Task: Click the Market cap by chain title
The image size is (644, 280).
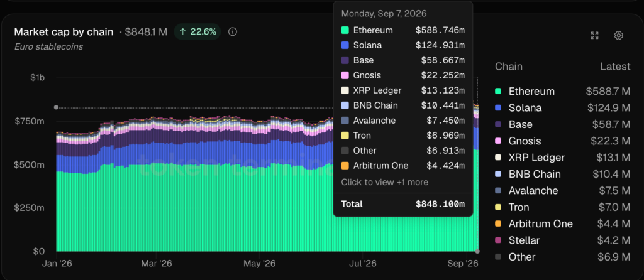Action: (x=64, y=31)
